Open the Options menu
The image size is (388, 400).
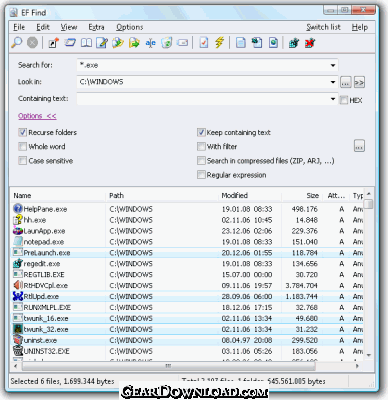tap(130, 27)
